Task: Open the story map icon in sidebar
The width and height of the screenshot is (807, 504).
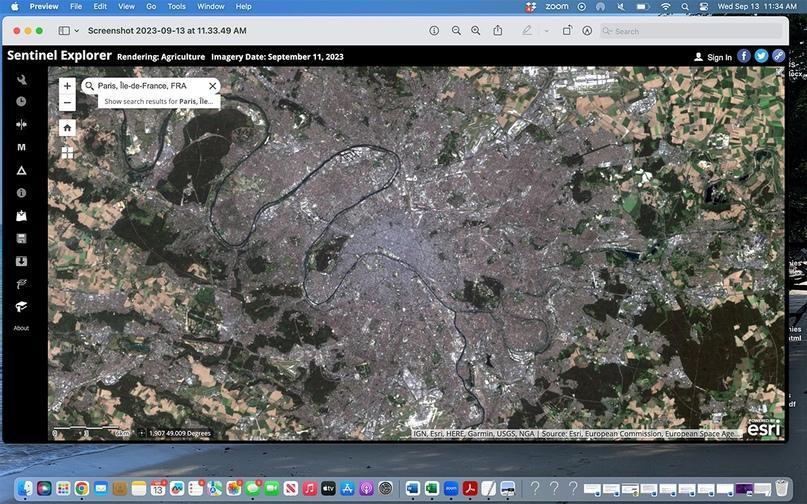Action: pos(21,284)
